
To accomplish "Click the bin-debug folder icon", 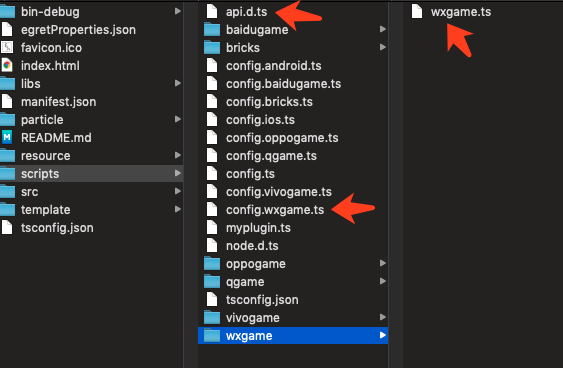I will (7, 11).
